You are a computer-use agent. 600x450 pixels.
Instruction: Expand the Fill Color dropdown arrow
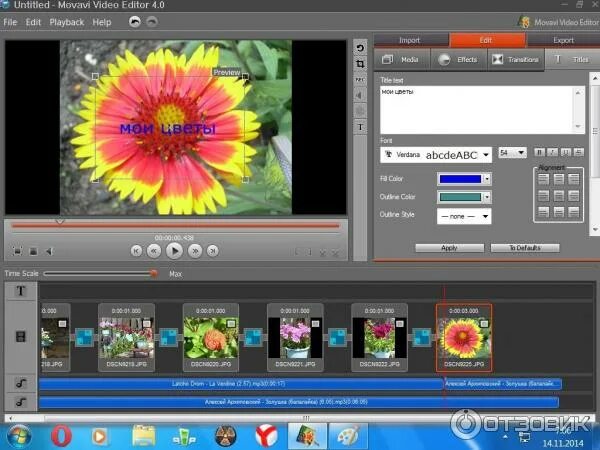pyautogui.click(x=487, y=179)
